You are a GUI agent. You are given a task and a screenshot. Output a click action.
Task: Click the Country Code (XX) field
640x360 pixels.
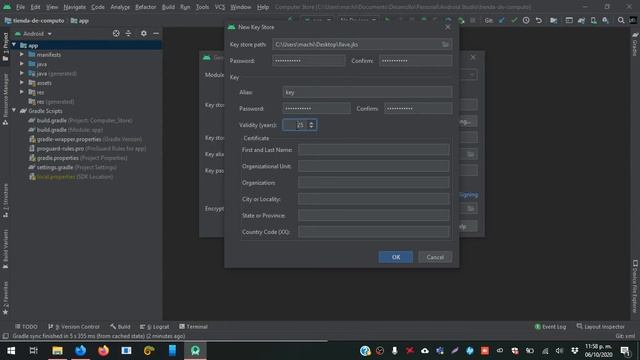pos(373,232)
